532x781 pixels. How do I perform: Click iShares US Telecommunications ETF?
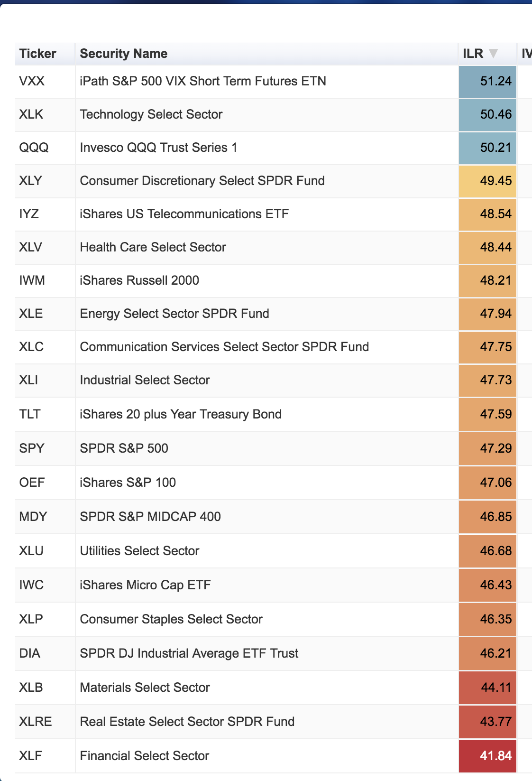click(184, 214)
